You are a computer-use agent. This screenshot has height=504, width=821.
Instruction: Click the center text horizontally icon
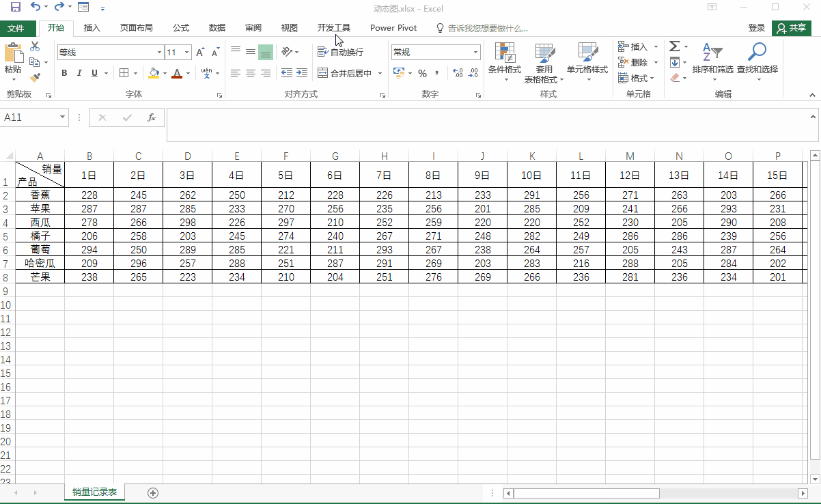click(251, 73)
